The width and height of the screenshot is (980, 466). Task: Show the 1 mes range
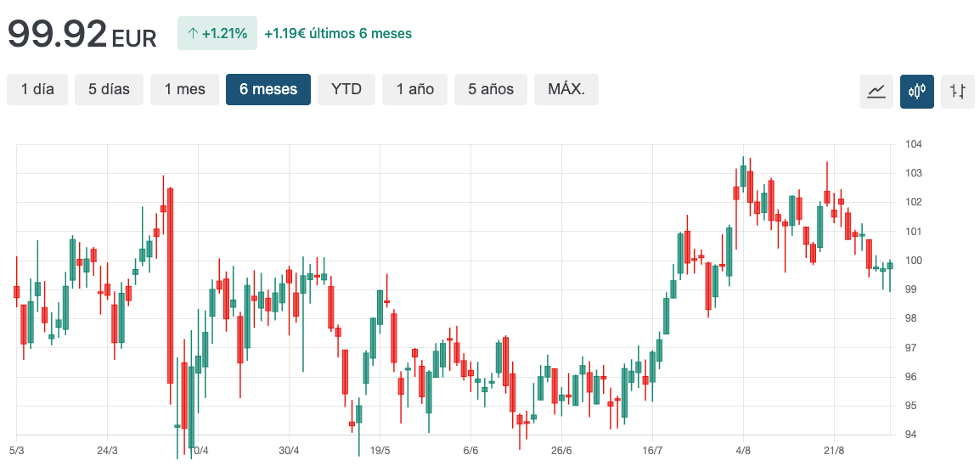click(184, 89)
